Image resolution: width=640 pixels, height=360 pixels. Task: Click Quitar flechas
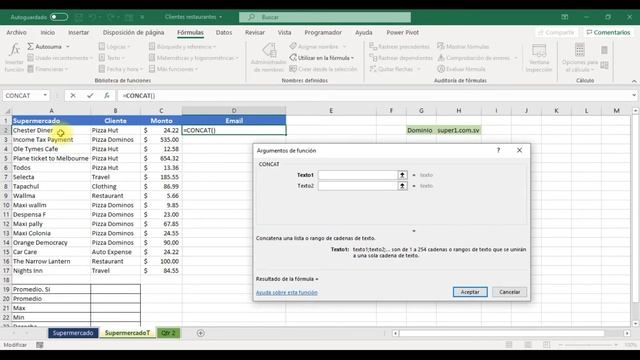coord(394,69)
